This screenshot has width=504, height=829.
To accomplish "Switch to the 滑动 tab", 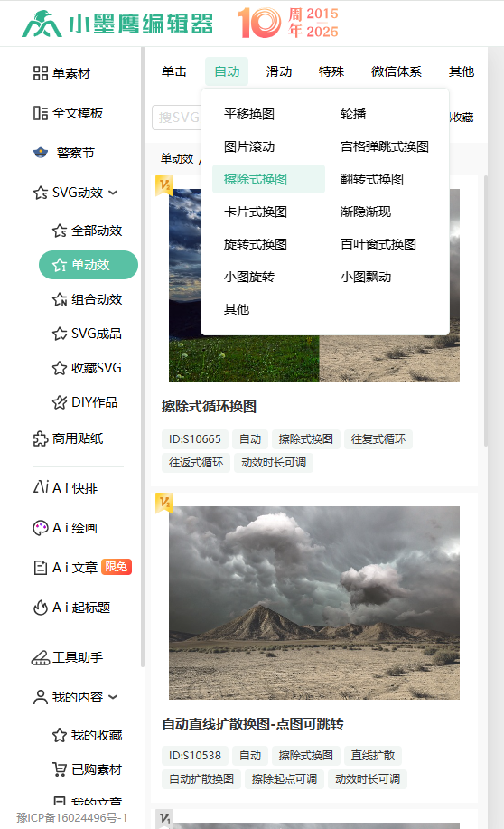I will point(279,71).
